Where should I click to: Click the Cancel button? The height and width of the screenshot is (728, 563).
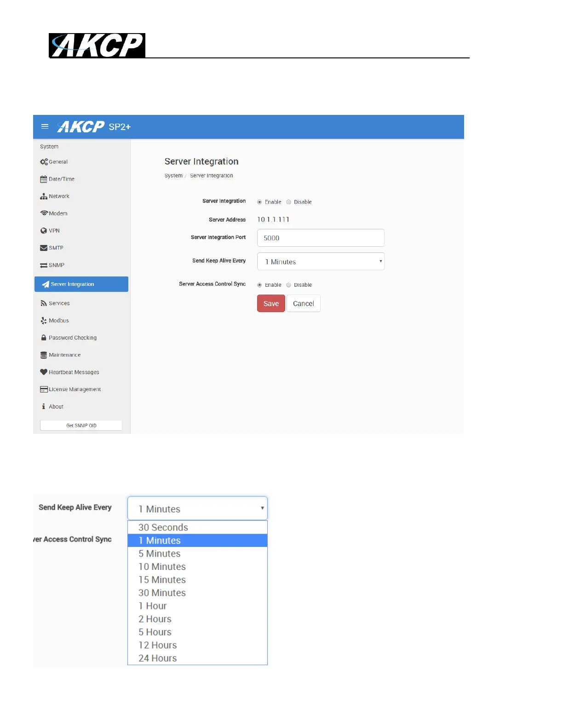tap(304, 303)
